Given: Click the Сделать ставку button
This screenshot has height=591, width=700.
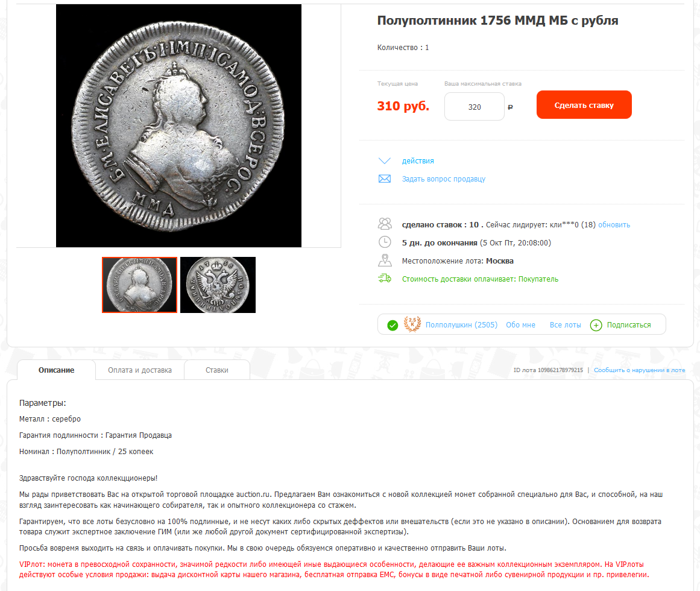Looking at the screenshot, I should (x=584, y=105).
